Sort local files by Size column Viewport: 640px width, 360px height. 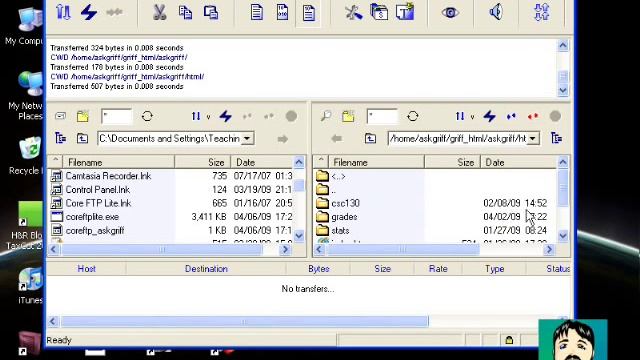[203, 162]
